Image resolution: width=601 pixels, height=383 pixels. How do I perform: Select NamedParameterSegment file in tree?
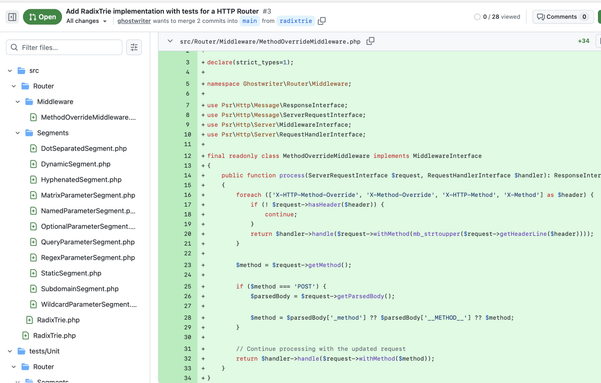88,211
